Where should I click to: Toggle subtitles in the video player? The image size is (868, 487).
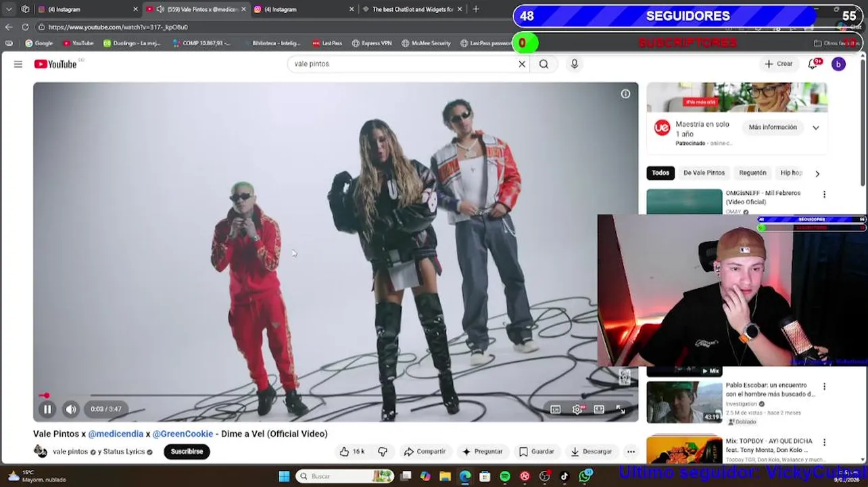555,409
